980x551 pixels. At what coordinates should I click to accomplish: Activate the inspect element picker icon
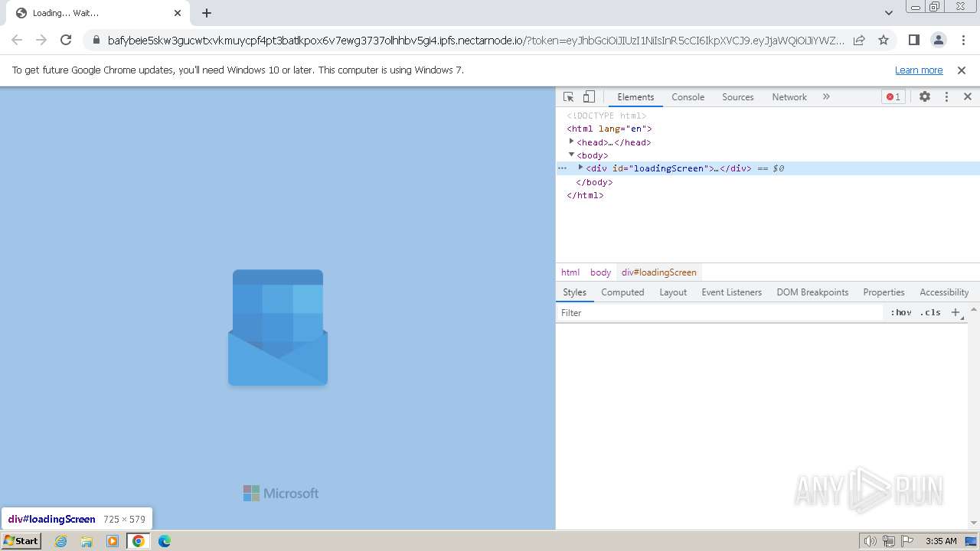pyautogui.click(x=568, y=97)
